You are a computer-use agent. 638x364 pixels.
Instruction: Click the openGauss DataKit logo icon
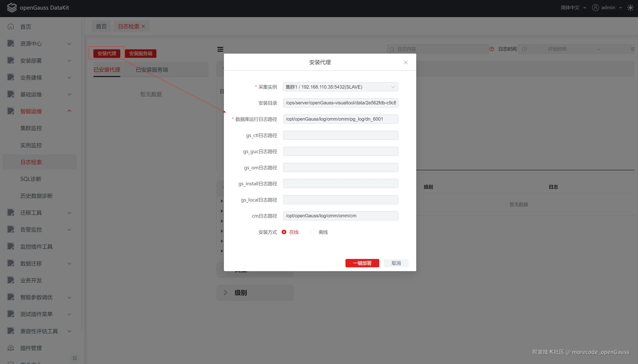point(12,7)
